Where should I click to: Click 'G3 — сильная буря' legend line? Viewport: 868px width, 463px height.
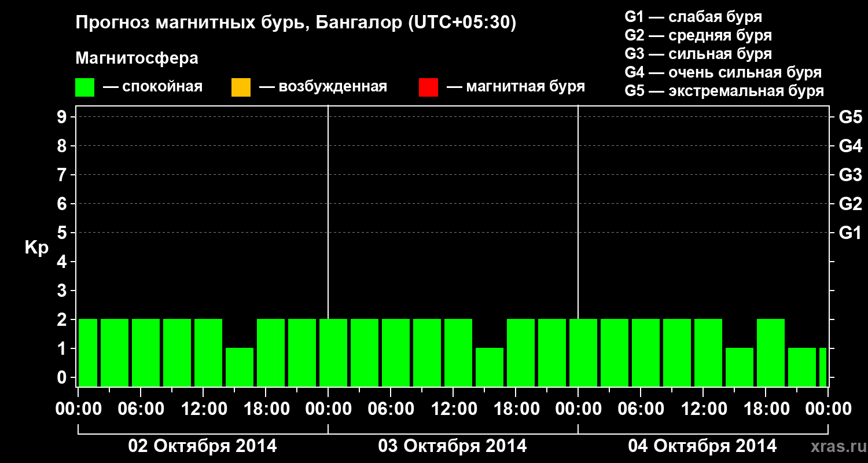point(698,54)
